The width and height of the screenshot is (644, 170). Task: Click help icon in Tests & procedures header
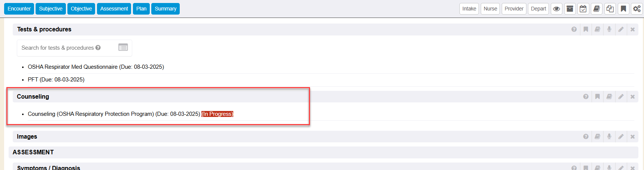point(574,30)
